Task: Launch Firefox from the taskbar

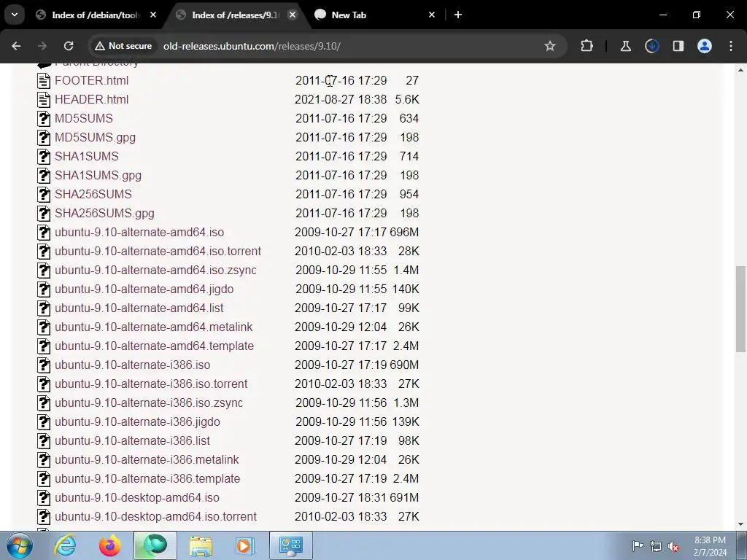Action: coord(110,545)
